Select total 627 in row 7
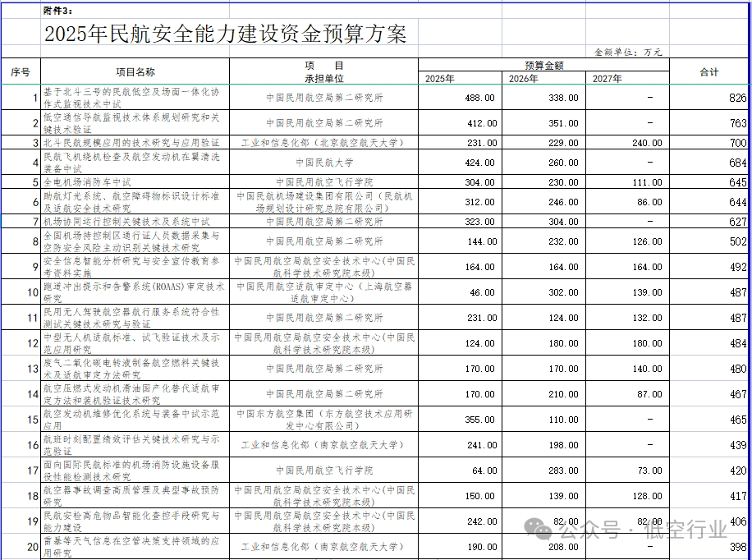The image size is (752, 560). point(710,221)
